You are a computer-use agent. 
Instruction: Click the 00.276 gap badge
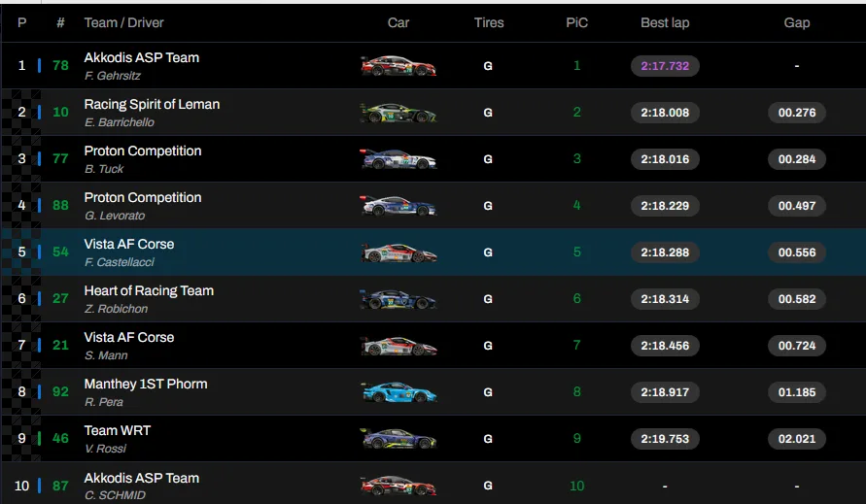796,113
